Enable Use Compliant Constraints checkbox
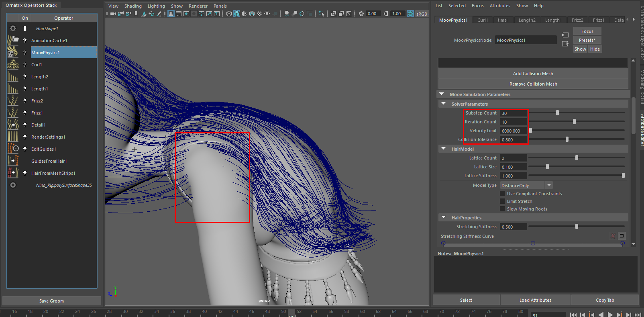 tap(502, 194)
